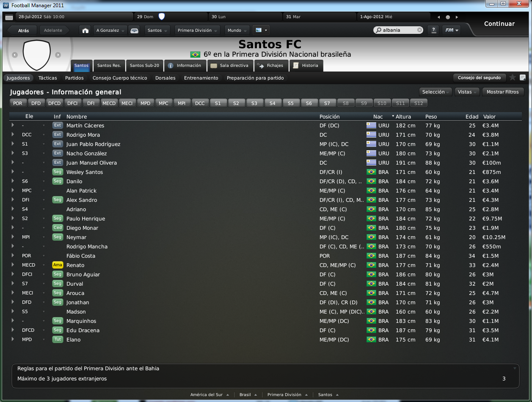Go to next club with the right arrow by the badge
Screen dimensions: 532x402
[x=58, y=55]
